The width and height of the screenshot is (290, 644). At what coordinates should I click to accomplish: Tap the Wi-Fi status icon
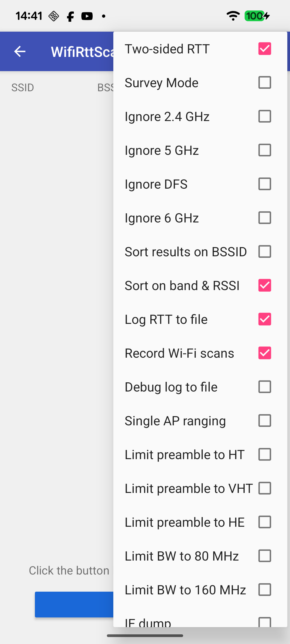coord(233,16)
